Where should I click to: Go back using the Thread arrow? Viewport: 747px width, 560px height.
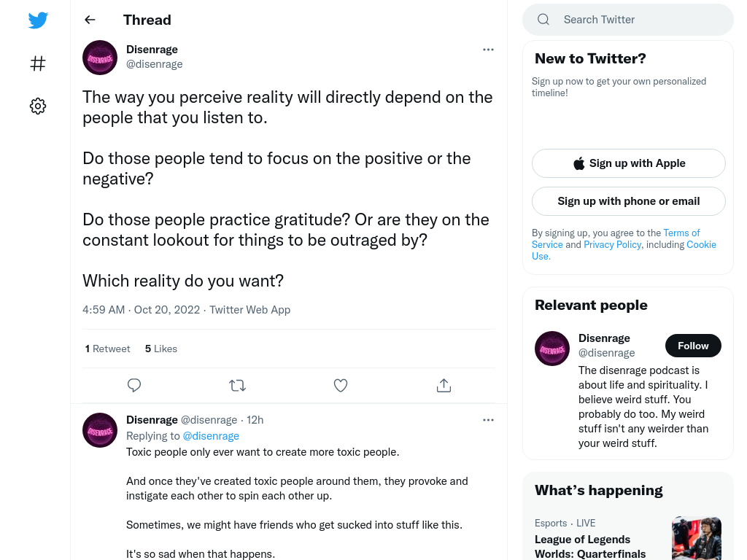click(x=90, y=20)
